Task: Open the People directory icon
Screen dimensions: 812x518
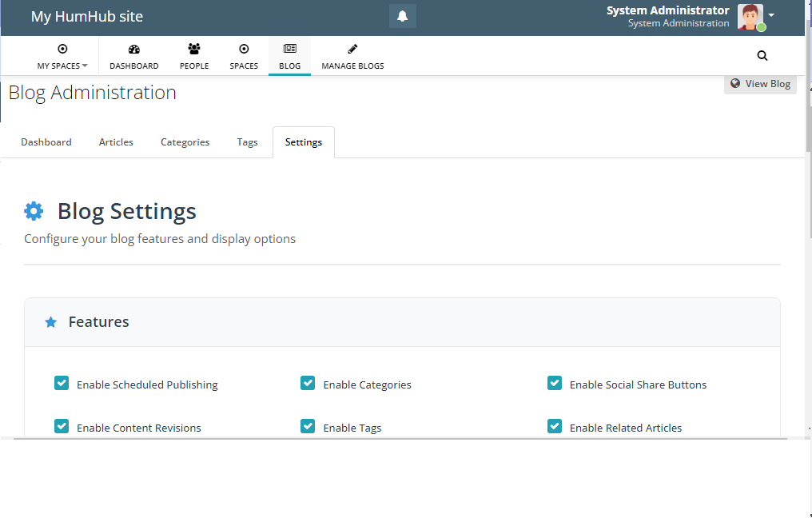Action: [194, 50]
